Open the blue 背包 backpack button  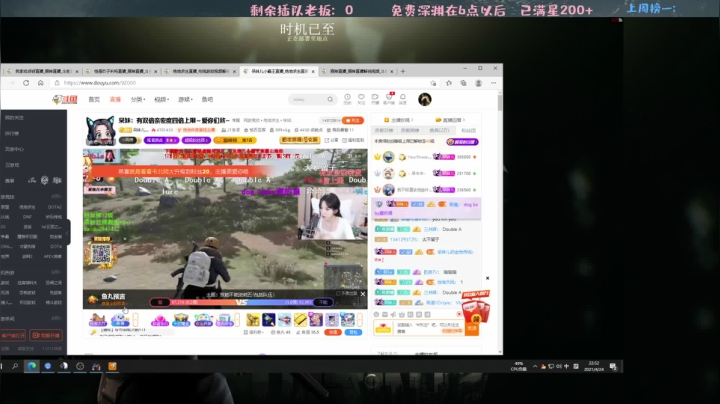coord(353,332)
